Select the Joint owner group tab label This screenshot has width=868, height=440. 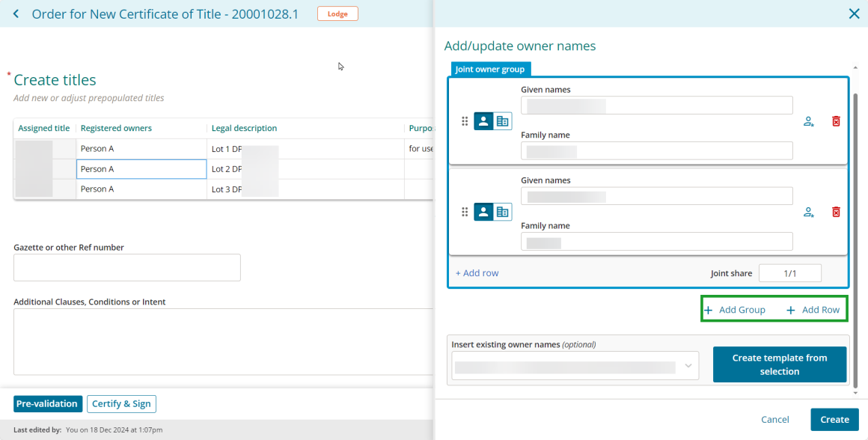point(491,69)
